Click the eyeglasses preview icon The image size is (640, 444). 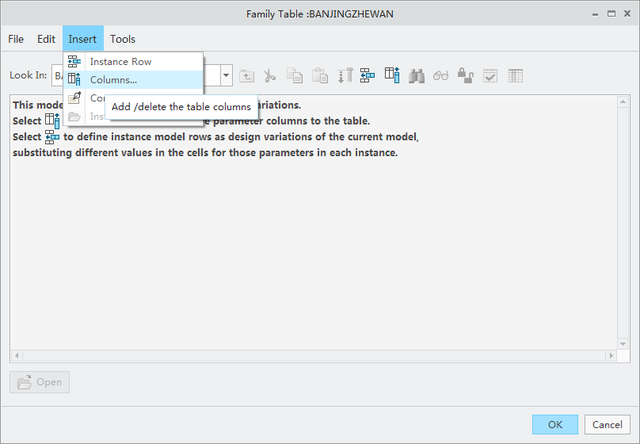point(441,76)
